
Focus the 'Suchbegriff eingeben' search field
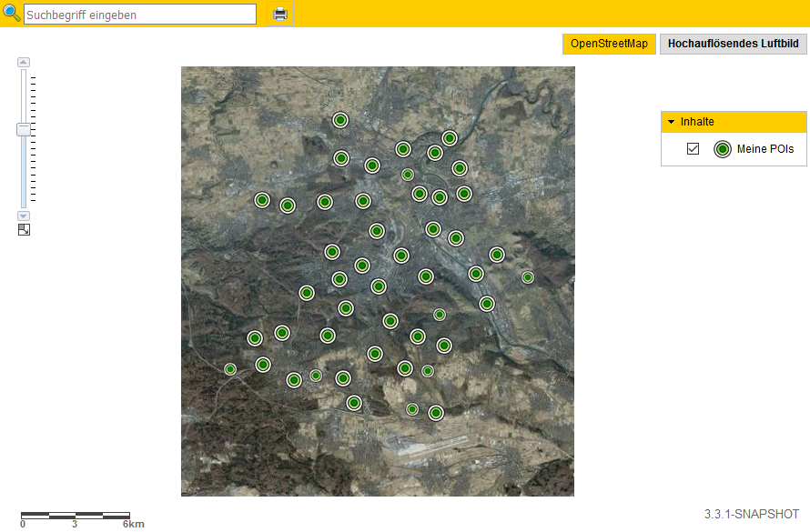(x=140, y=15)
